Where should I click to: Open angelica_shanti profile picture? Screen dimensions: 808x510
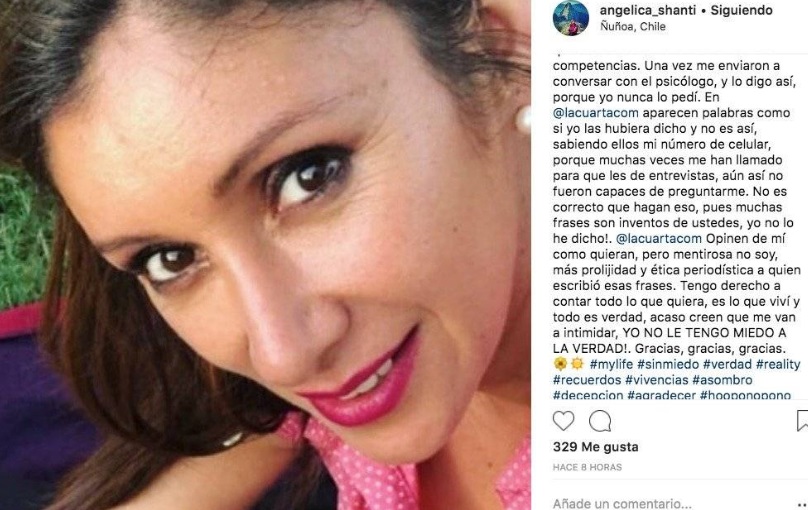point(570,18)
